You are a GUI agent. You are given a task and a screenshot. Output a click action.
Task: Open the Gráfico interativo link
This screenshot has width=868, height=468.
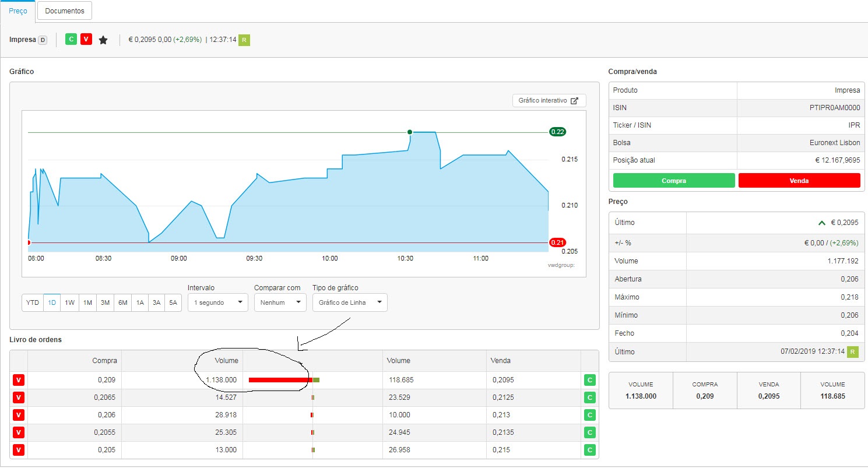tap(549, 100)
